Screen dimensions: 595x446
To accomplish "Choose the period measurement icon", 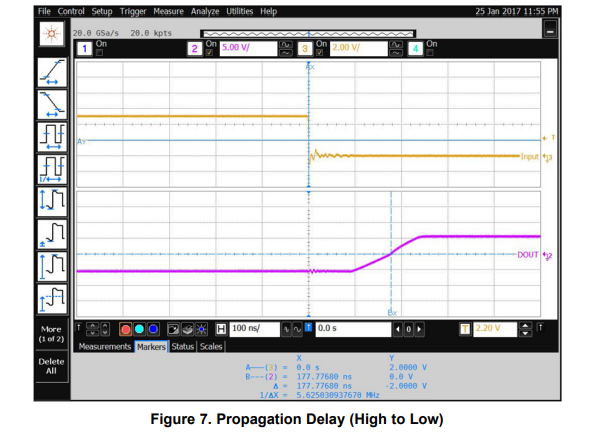I will click(52, 137).
